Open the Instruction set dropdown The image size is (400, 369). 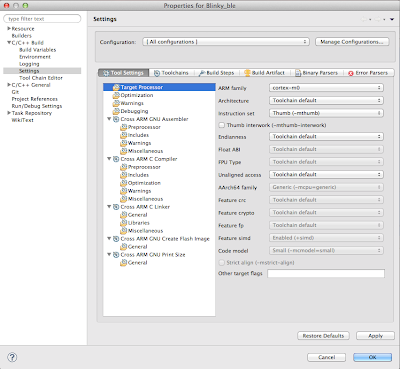(x=326, y=113)
